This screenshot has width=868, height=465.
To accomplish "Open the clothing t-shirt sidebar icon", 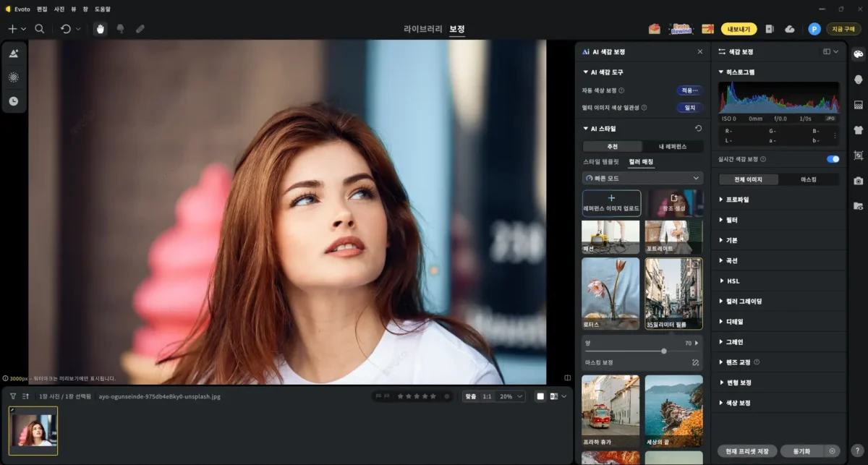I will pyautogui.click(x=859, y=130).
